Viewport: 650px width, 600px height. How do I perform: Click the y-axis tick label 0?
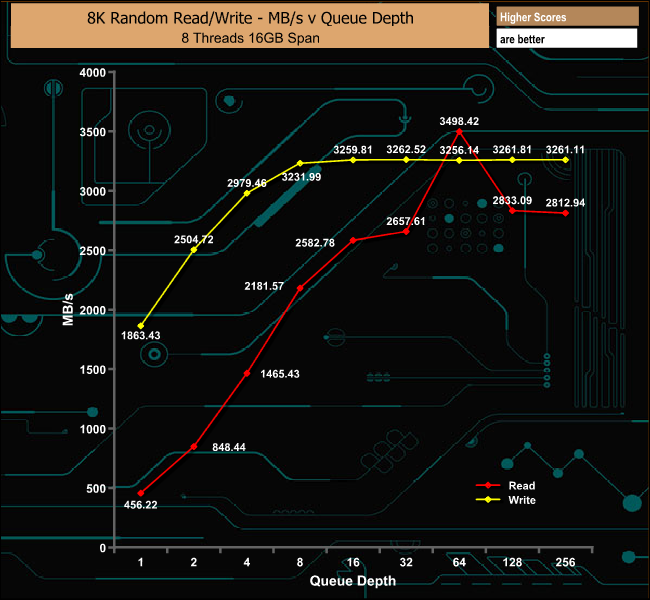coord(103,548)
